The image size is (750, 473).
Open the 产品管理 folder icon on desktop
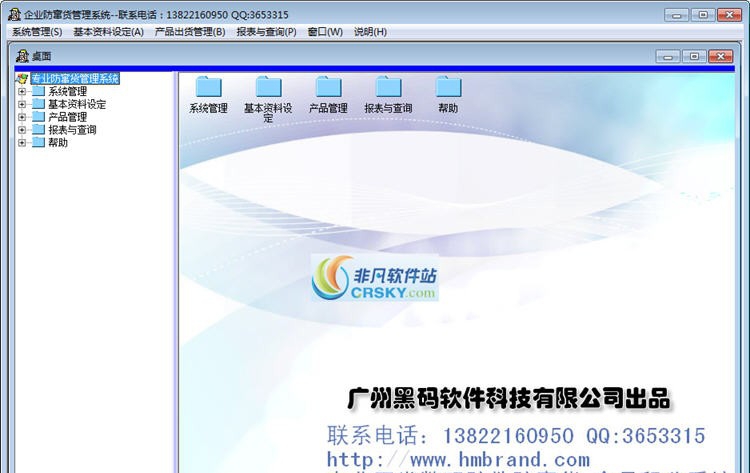329,87
